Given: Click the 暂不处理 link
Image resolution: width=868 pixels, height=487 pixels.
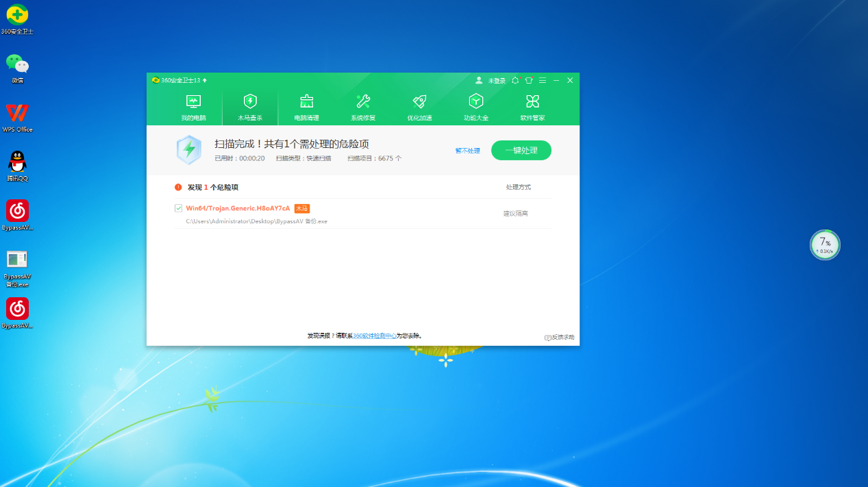Looking at the screenshot, I should [468, 151].
